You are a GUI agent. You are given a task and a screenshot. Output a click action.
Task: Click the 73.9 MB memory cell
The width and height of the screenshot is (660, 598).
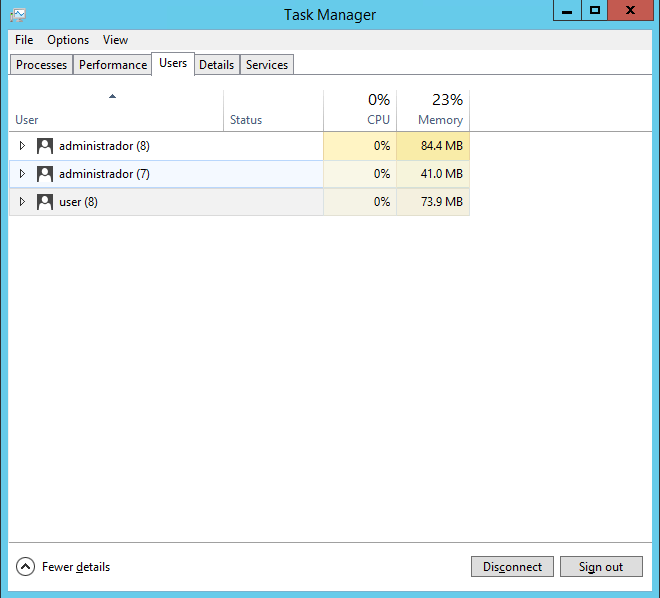[433, 202]
